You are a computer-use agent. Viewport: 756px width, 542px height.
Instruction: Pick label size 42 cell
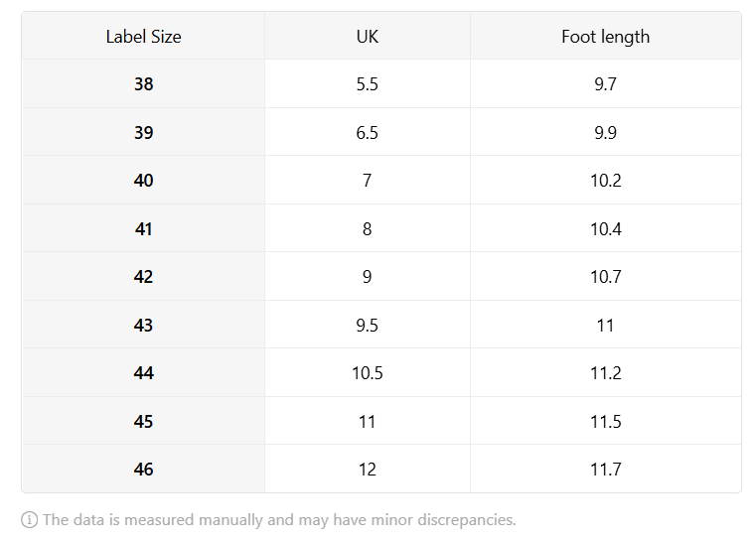[x=143, y=277]
